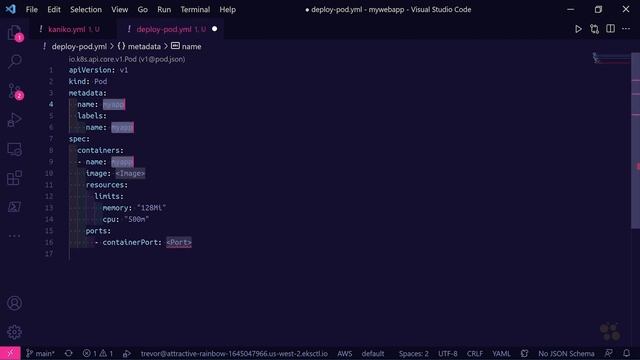Synchronize changes using status bar sync icon

tap(69, 353)
